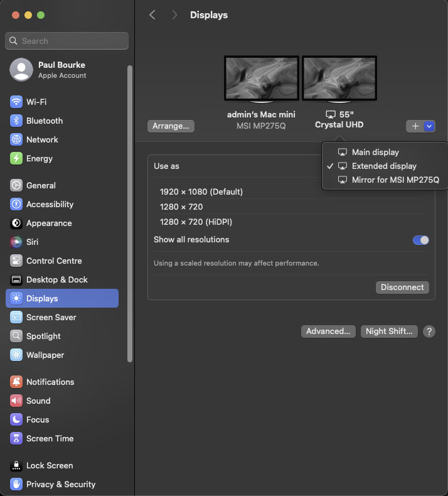Select the Screen Saver icon
Screen dimensions: 448x496
pos(16,317)
